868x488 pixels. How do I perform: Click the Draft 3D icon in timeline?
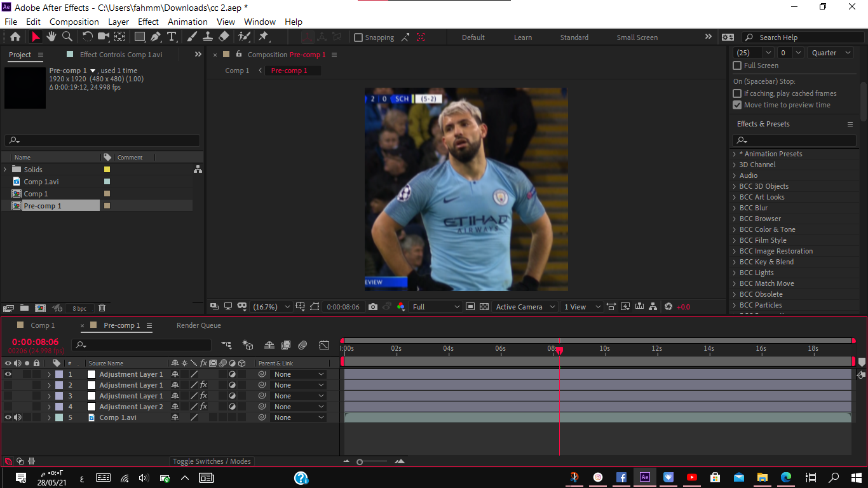click(248, 345)
